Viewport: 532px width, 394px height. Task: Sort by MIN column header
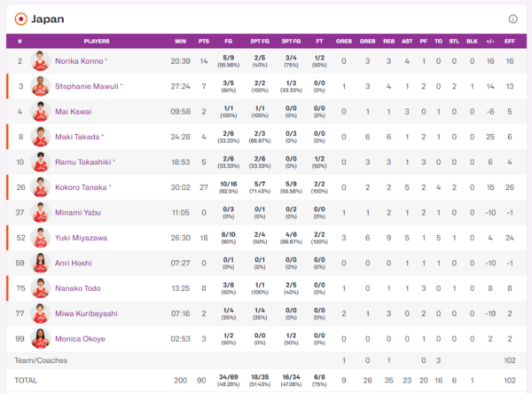tap(180, 41)
